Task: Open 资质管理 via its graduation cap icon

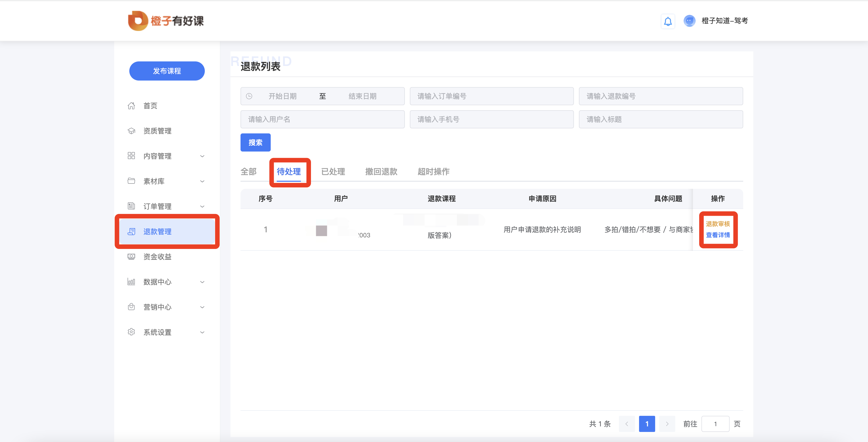Action: point(131,131)
